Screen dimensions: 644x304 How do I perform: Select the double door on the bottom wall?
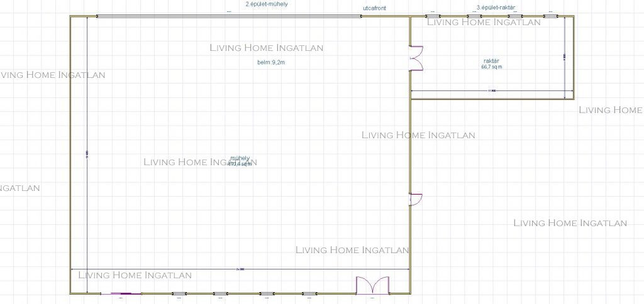373,286
